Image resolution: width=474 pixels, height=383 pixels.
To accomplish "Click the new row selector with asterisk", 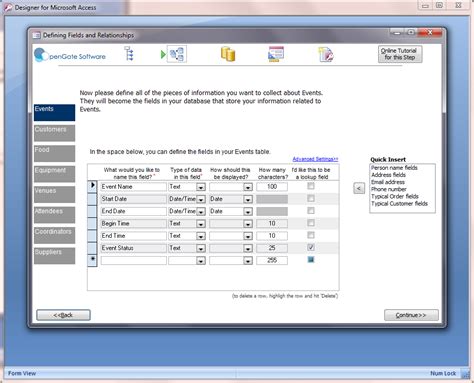I will 92,260.
